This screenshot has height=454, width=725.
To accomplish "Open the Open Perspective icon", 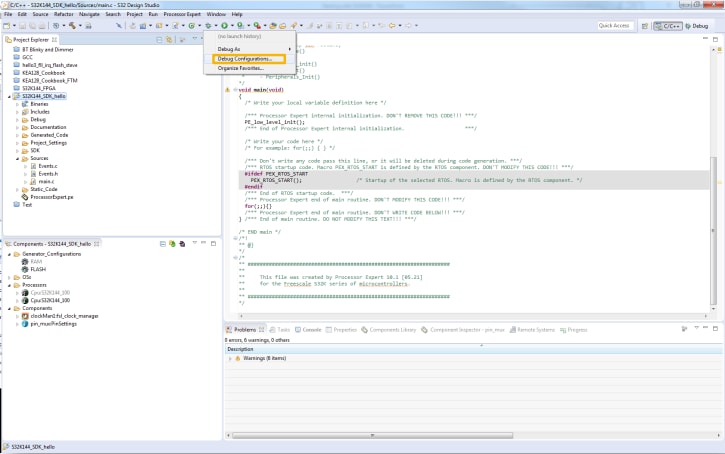I will (x=644, y=25).
